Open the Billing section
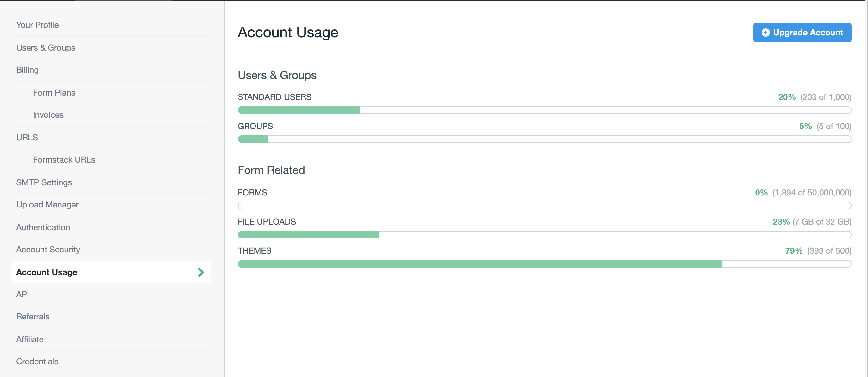Viewport: 868px width, 377px height. [27, 70]
